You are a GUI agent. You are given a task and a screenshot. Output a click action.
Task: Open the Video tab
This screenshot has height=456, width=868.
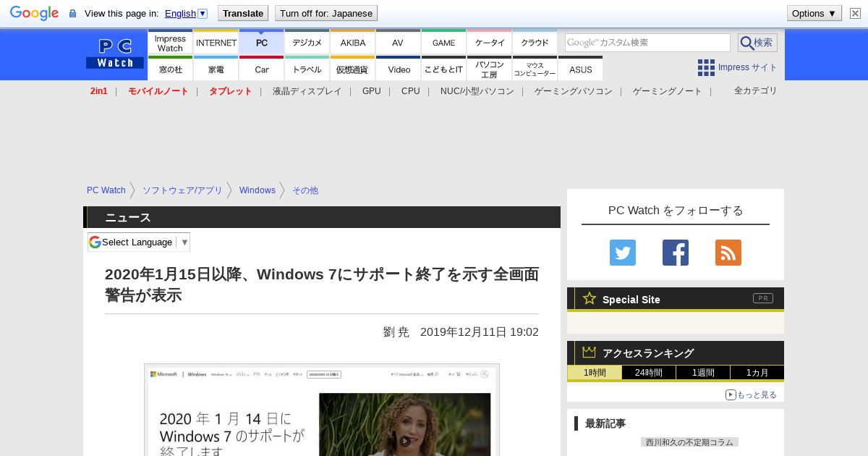click(x=398, y=69)
